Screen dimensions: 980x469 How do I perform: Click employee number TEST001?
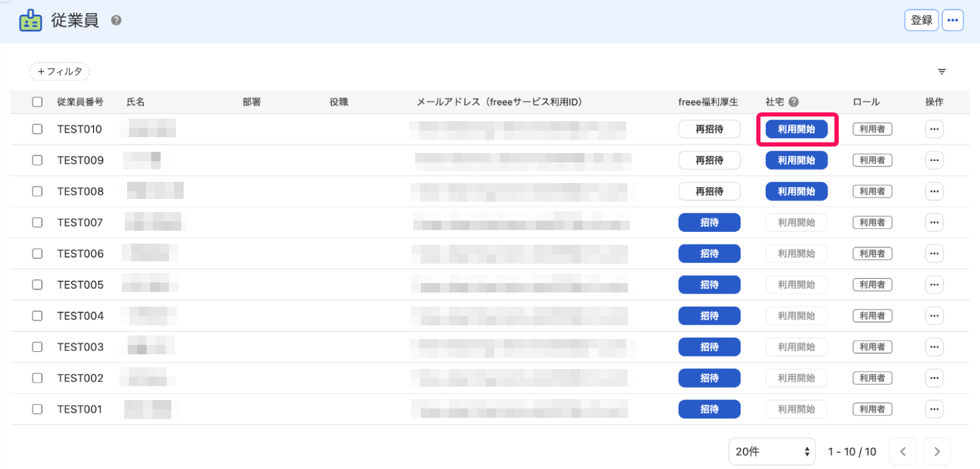pos(79,409)
